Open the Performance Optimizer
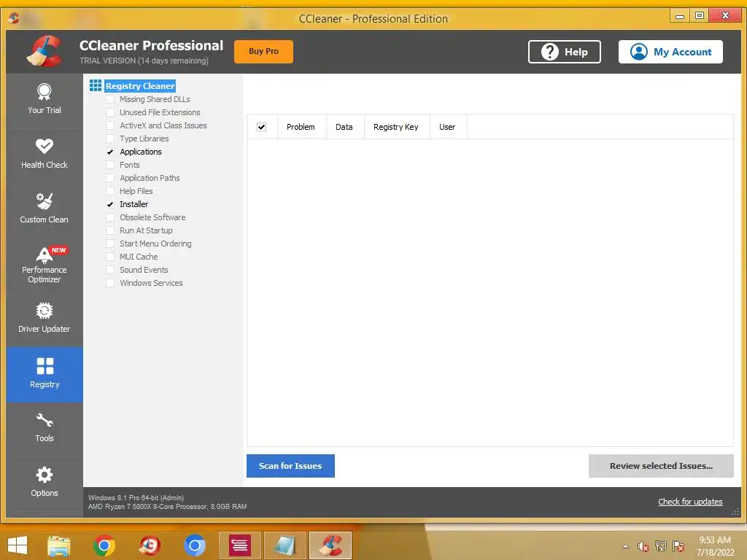This screenshot has height=560, width=747. [44, 265]
